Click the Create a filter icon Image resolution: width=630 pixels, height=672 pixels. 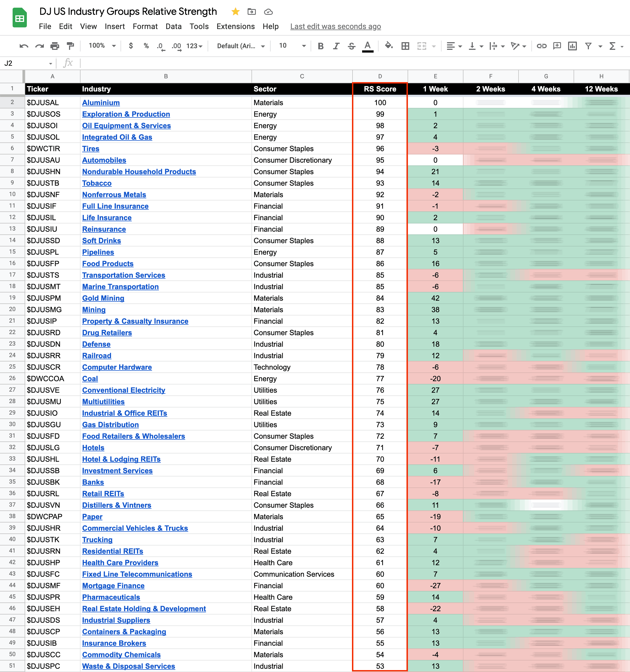click(588, 46)
